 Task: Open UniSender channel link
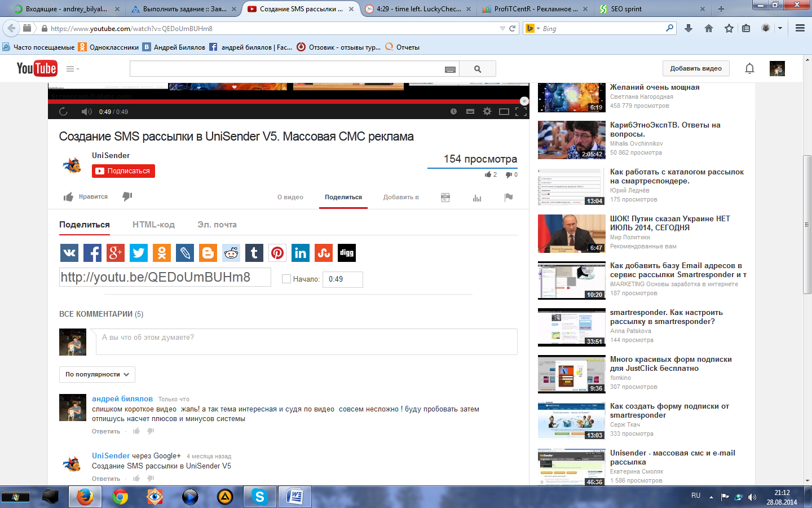click(111, 155)
